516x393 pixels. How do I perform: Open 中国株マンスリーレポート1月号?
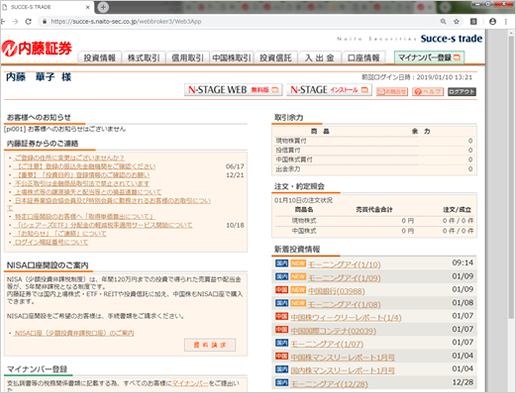[x=343, y=357]
